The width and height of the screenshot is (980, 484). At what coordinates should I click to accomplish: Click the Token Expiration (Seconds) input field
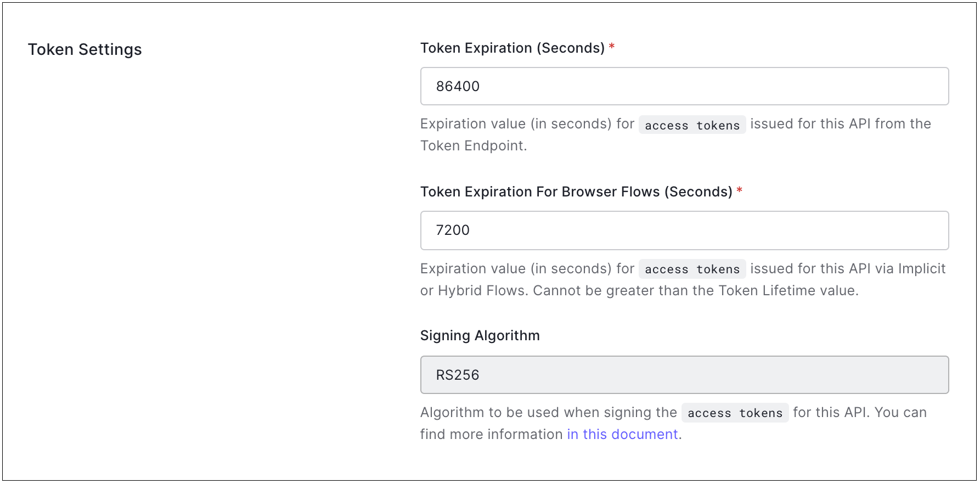(x=684, y=86)
